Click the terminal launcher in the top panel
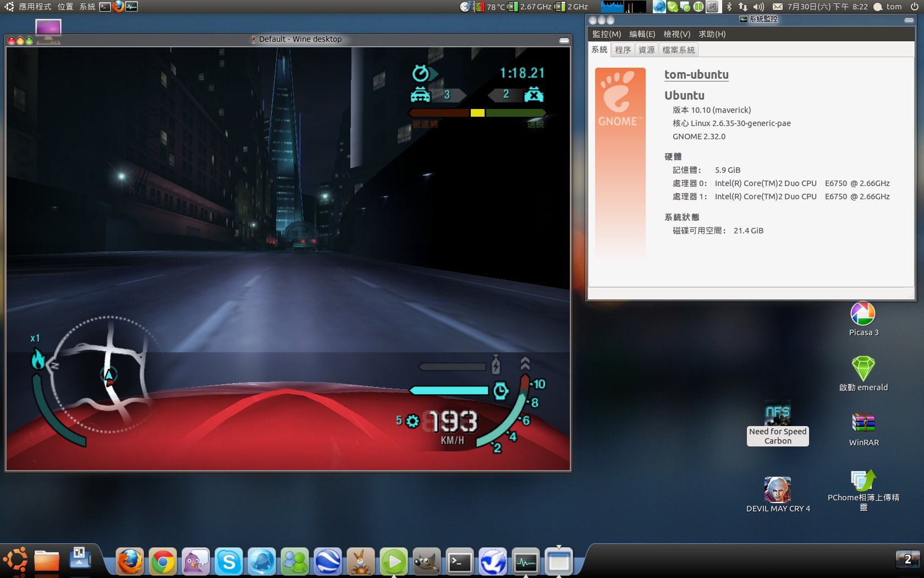 (x=105, y=7)
